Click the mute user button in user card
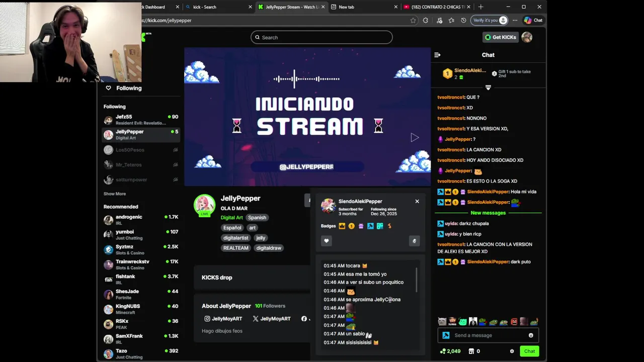Viewport: 644px width, 362px height. click(x=414, y=241)
